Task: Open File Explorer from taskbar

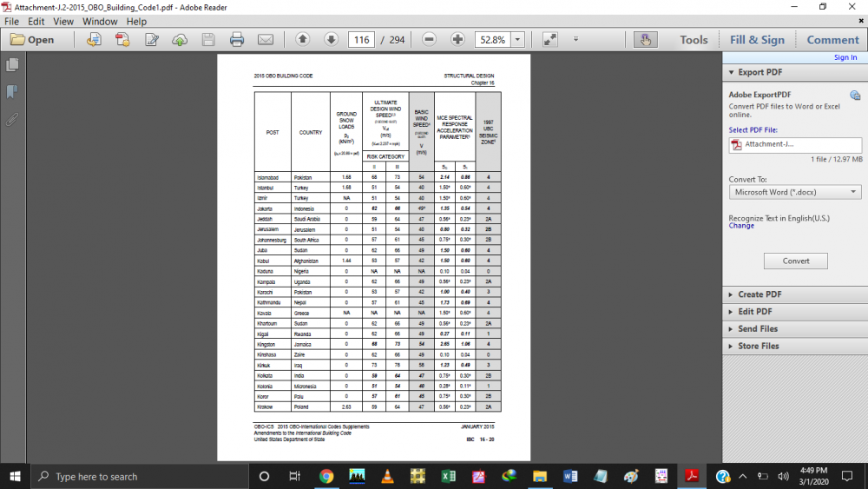Action: click(x=540, y=476)
